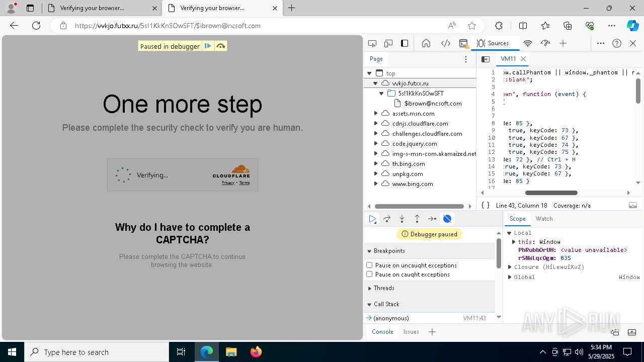The height and width of the screenshot is (362, 644).
Task: Open File Explorer from the taskbar
Action: tap(231, 352)
